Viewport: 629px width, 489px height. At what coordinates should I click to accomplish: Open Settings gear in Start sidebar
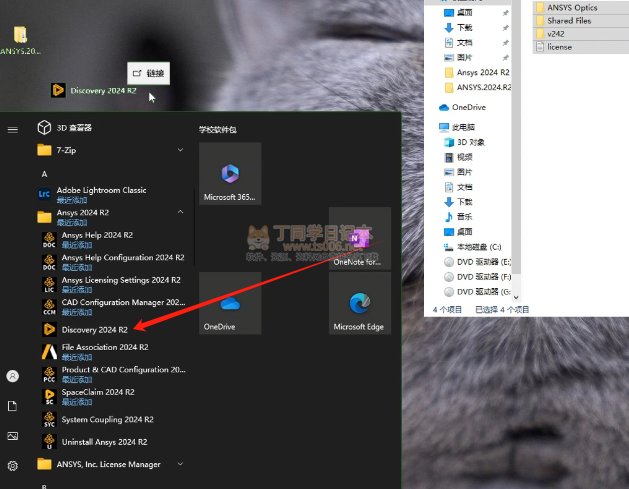(13, 466)
